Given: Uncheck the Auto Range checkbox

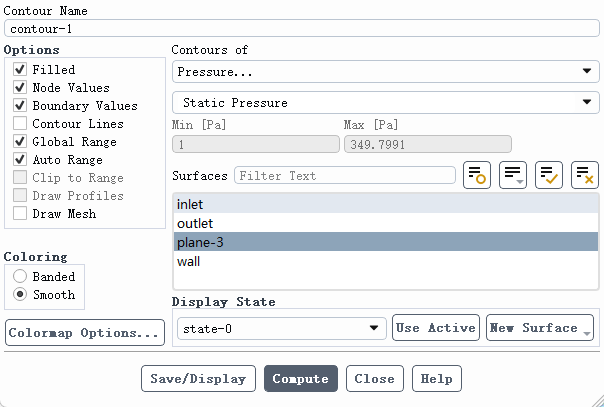Looking at the screenshot, I should [x=20, y=160].
